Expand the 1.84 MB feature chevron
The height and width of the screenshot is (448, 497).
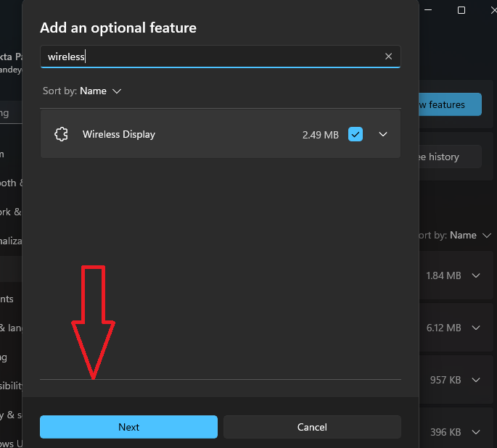coord(477,275)
